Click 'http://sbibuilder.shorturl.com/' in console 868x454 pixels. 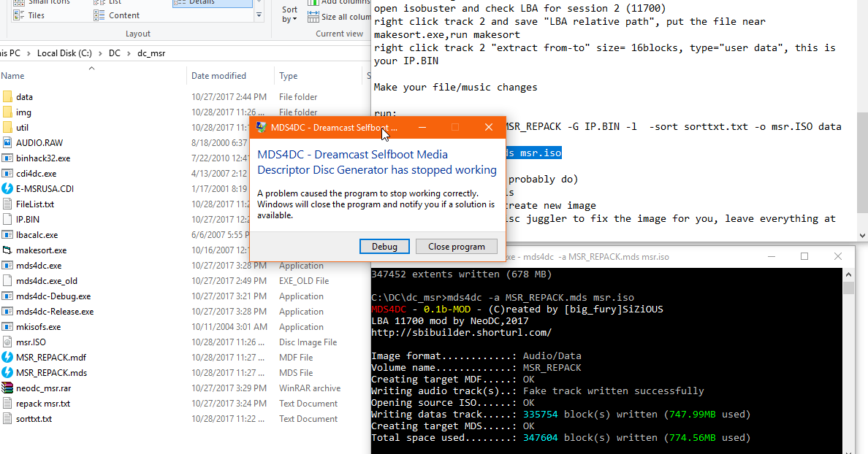pyautogui.click(x=461, y=333)
